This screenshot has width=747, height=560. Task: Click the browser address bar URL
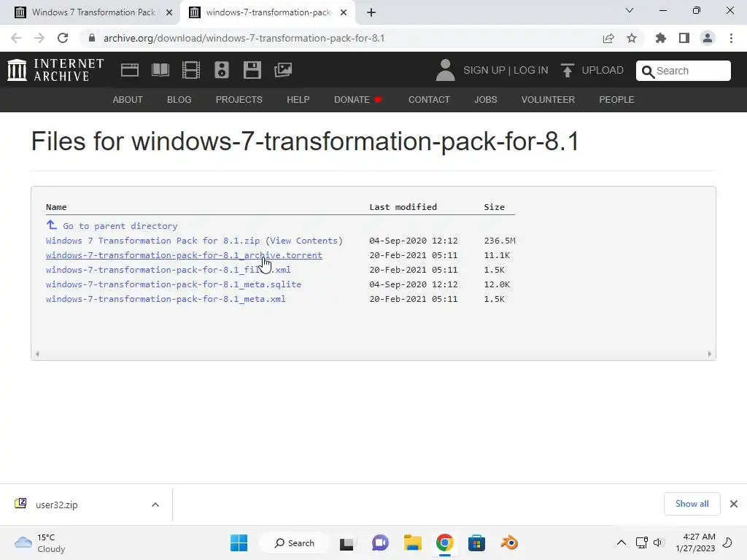[244, 38]
